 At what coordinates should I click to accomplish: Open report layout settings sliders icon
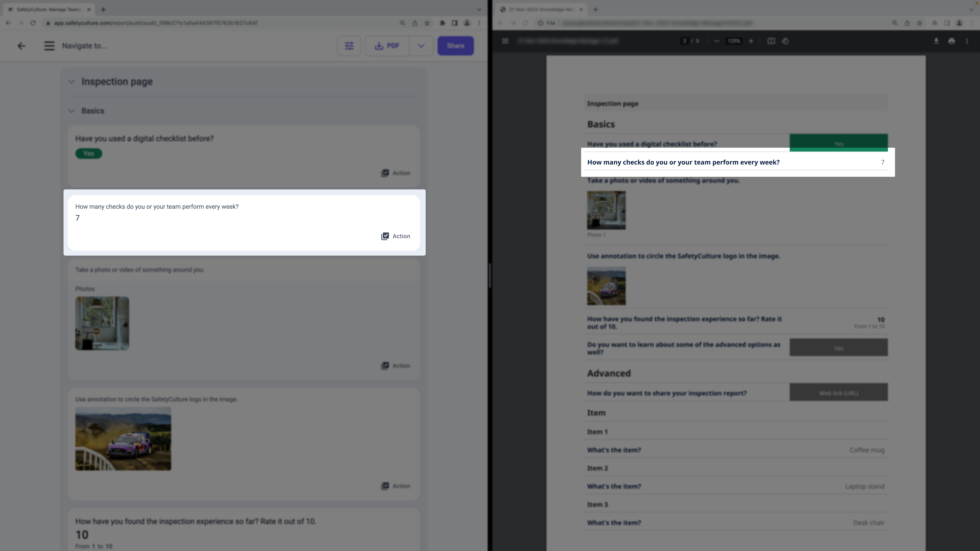[x=349, y=46]
